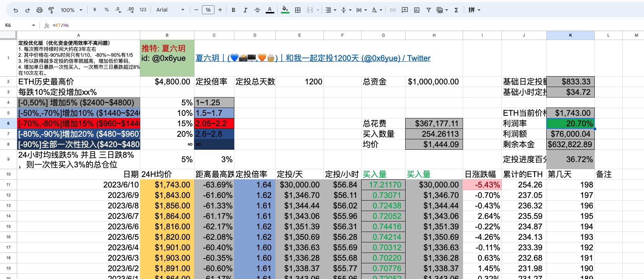The width and height of the screenshot is (644, 279).
Task: Open the 100% zoom dropdown
Action: click(71, 10)
